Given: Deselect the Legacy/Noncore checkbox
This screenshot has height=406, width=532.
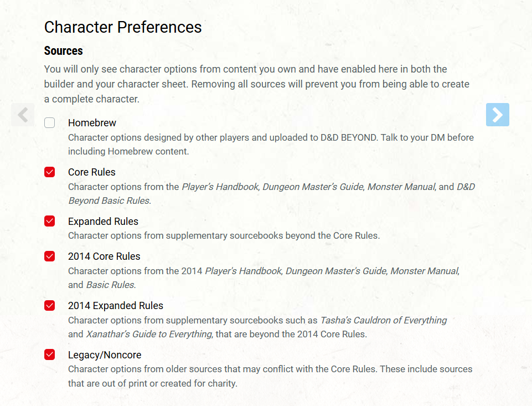Looking at the screenshot, I should [50, 355].
